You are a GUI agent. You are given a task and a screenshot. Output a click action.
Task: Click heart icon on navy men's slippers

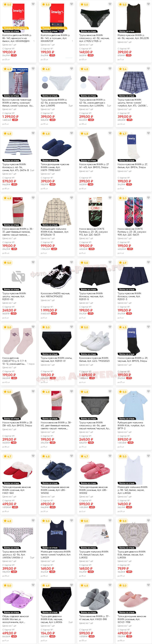[x=71, y=133]
